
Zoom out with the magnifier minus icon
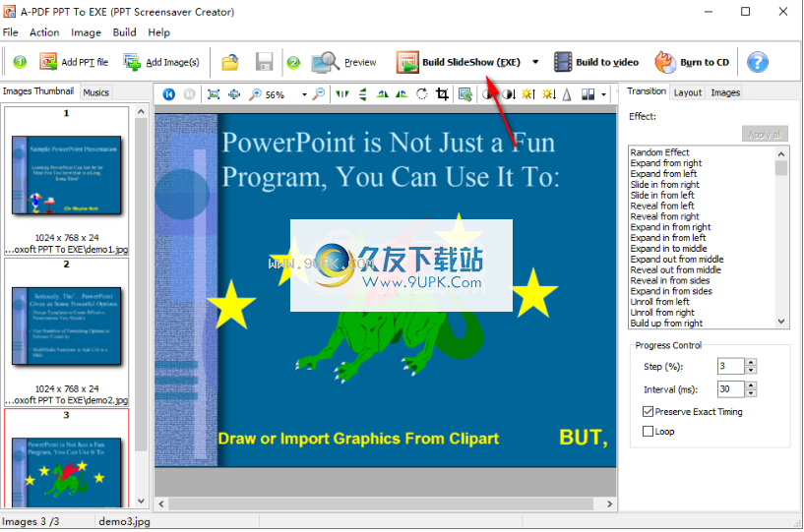[x=319, y=93]
